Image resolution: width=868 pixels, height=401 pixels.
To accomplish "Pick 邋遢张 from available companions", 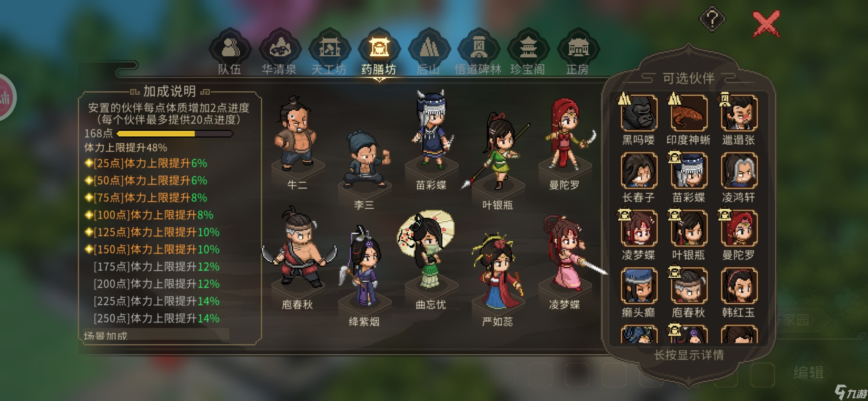I will pyautogui.click(x=739, y=113).
